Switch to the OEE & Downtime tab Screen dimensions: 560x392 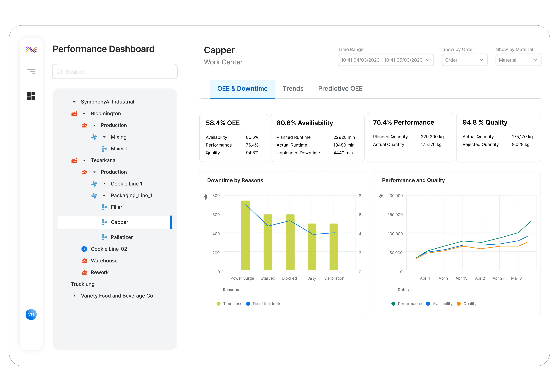[x=242, y=89]
